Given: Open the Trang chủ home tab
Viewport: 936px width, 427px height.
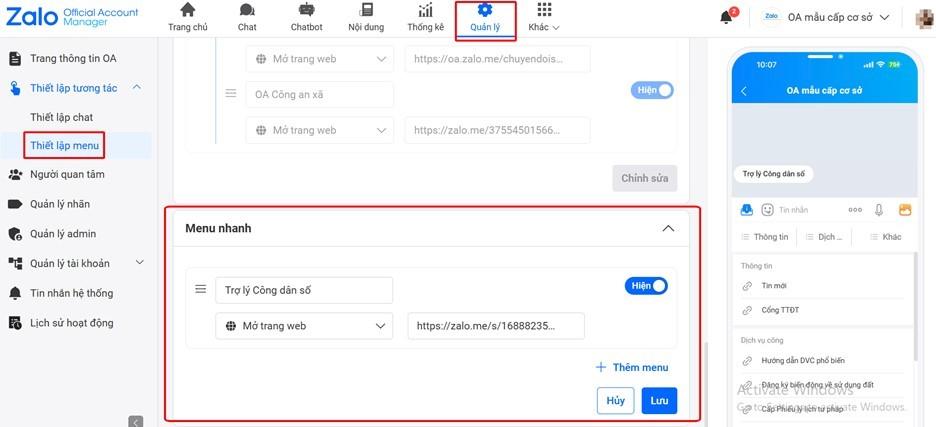Looking at the screenshot, I should tap(187, 17).
